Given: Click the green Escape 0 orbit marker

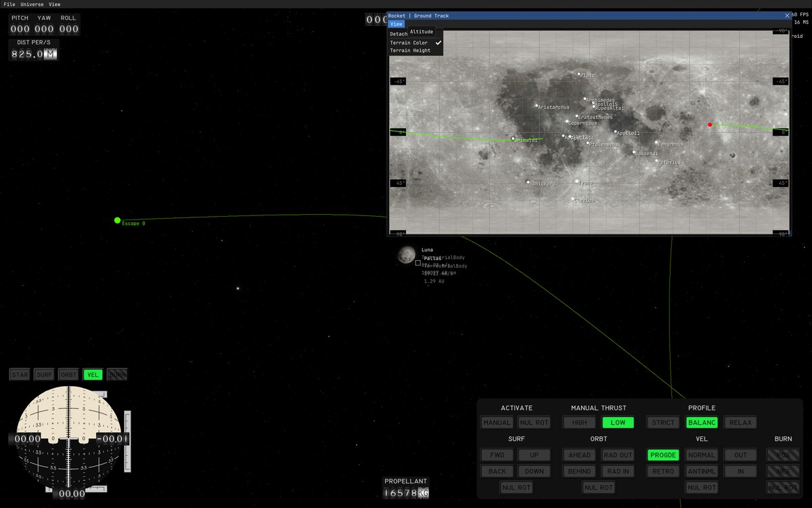Looking at the screenshot, I should tap(118, 220).
